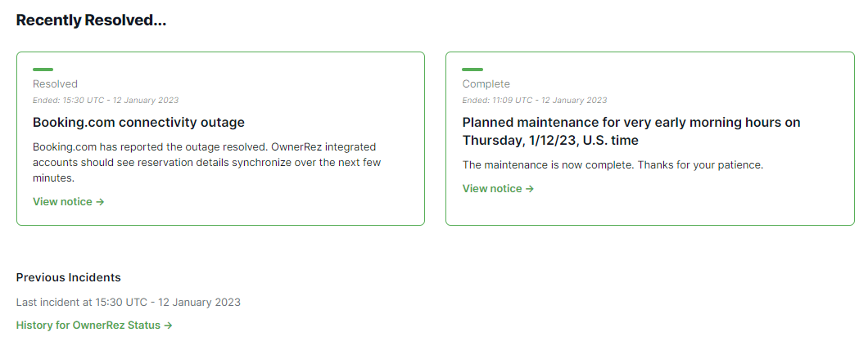Click arrow icon beside maintenance View notice
This screenshot has height=346, width=868.
[x=530, y=188]
